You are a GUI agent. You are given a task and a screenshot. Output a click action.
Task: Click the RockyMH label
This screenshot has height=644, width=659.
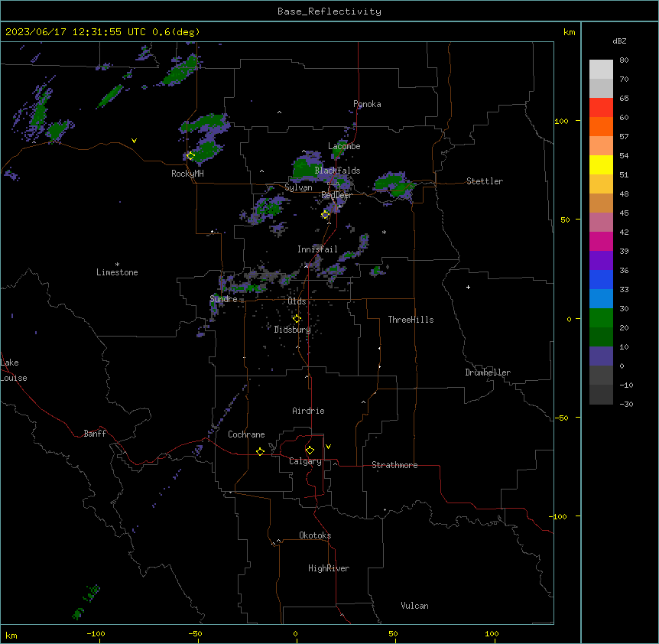click(187, 173)
